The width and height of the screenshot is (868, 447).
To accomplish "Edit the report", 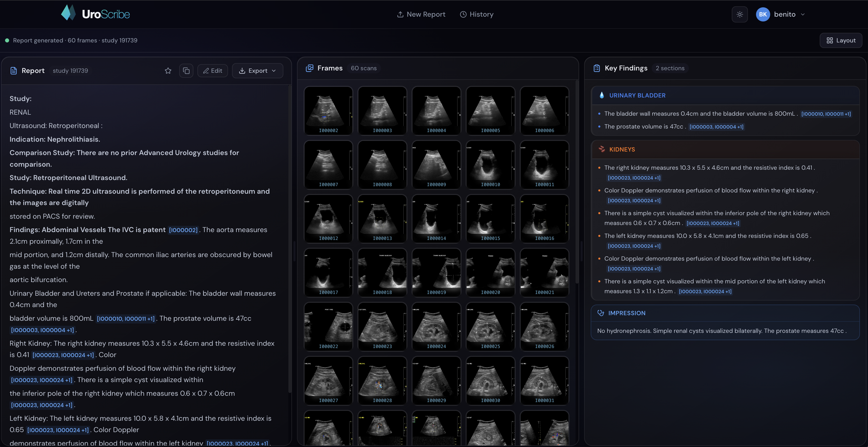I will coord(212,71).
